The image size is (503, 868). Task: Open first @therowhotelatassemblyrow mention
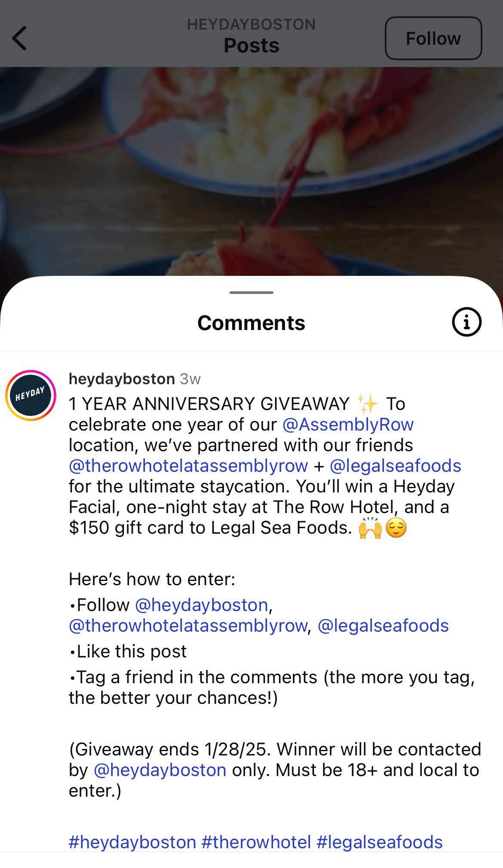[188, 466]
